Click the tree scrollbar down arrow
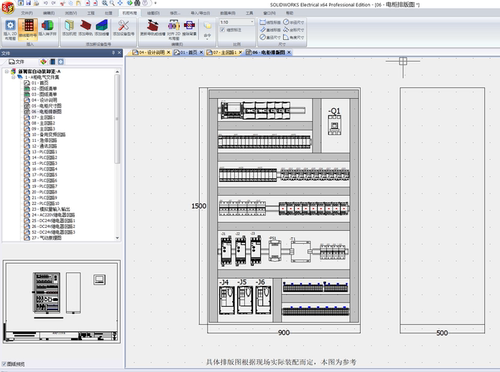 [117, 238]
